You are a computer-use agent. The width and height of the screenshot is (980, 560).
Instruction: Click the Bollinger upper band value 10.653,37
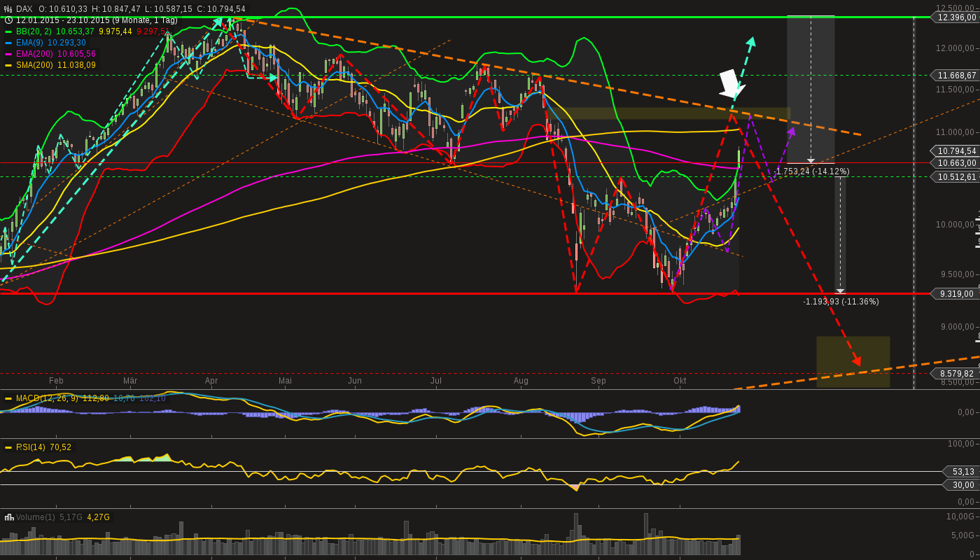click(75, 31)
